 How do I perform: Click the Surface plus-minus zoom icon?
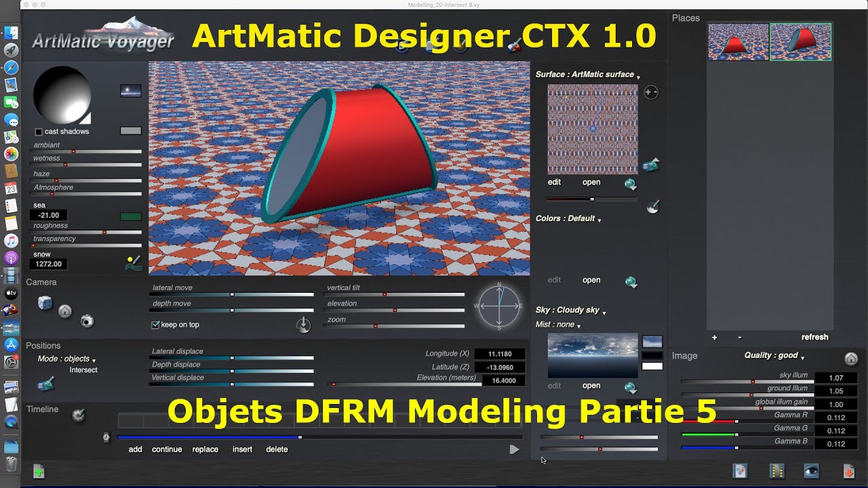[651, 92]
